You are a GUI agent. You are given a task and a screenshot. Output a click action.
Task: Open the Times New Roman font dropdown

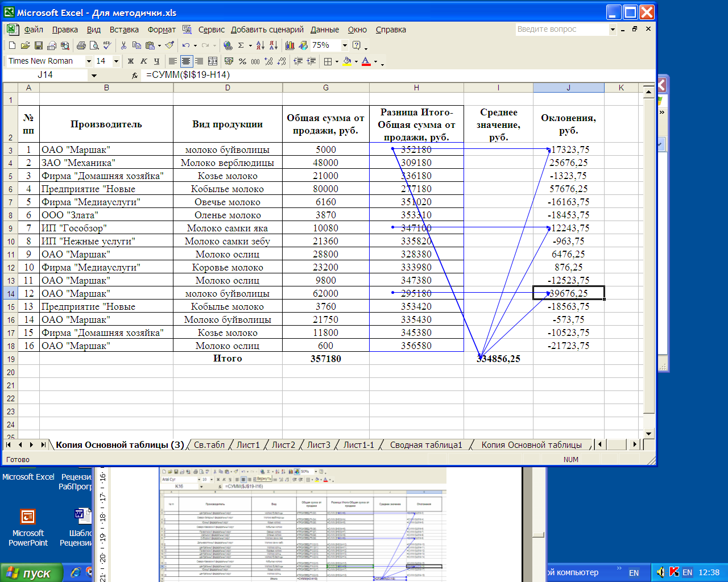[x=89, y=61]
